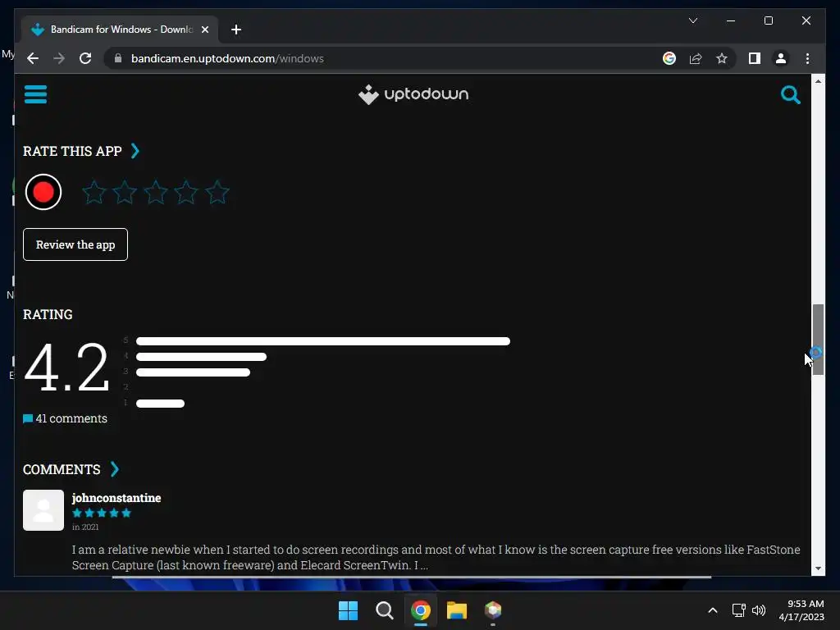This screenshot has height=630, width=840.
Task: Click the Bandicam red record app icon
Action: pyautogui.click(x=43, y=192)
